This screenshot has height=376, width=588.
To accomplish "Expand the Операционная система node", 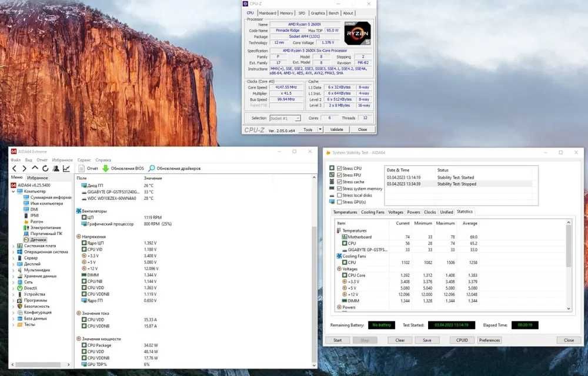I will [14, 252].
